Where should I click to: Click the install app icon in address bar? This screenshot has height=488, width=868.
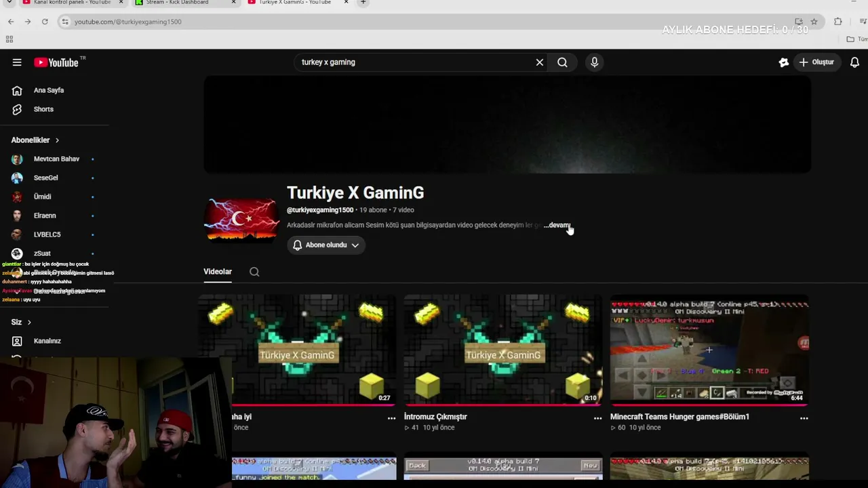pyautogui.click(x=799, y=22)
